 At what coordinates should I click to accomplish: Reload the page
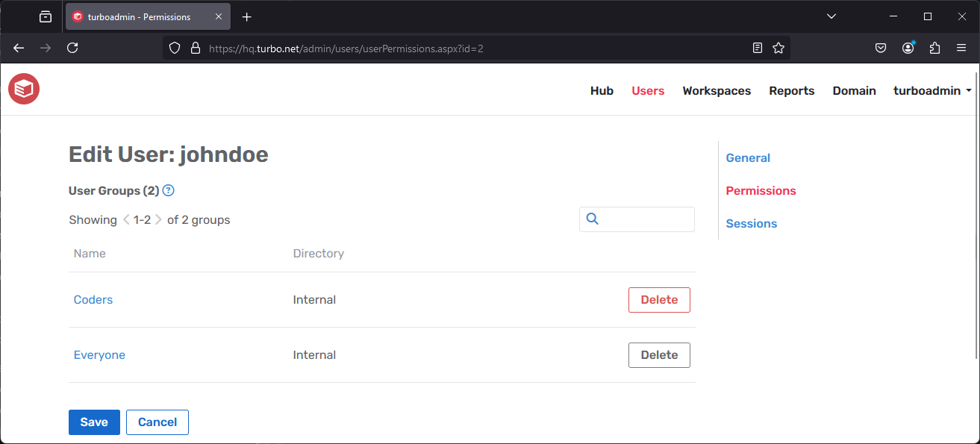tap(72, 47)
